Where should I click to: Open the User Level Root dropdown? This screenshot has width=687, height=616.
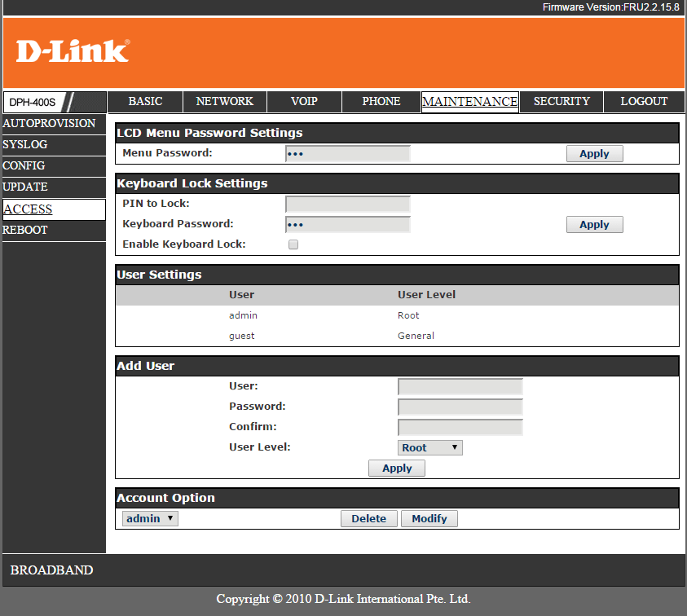[429, 448]
